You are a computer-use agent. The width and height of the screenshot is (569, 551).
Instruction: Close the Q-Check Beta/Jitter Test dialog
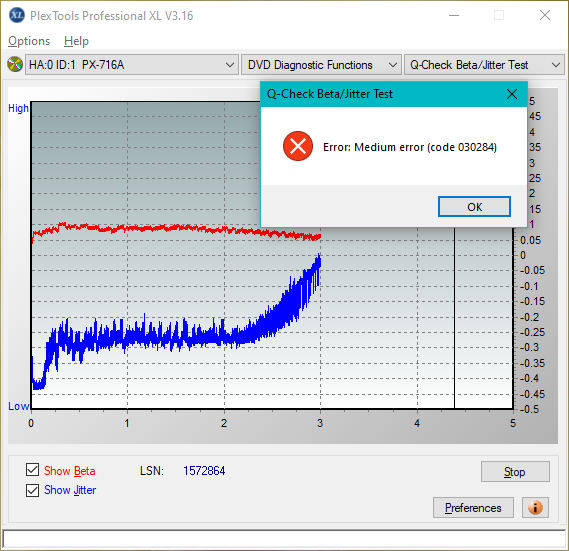[x=512, y=94]
